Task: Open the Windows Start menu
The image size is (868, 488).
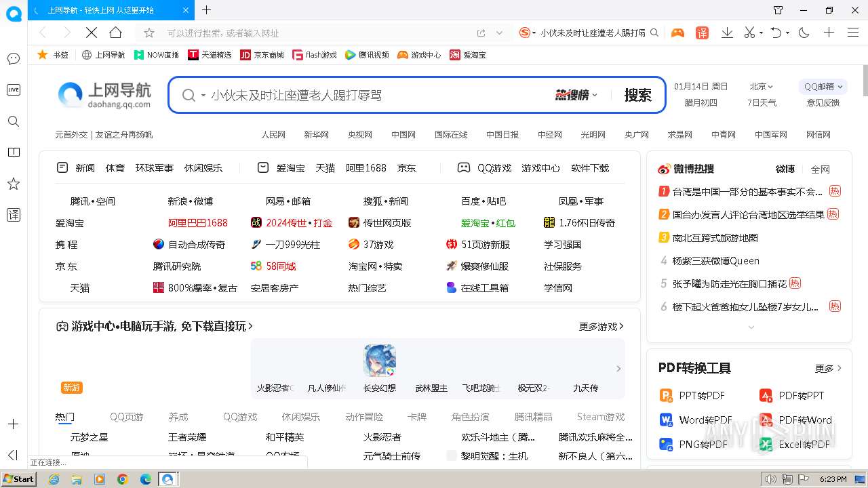Action: click(19, 479)
